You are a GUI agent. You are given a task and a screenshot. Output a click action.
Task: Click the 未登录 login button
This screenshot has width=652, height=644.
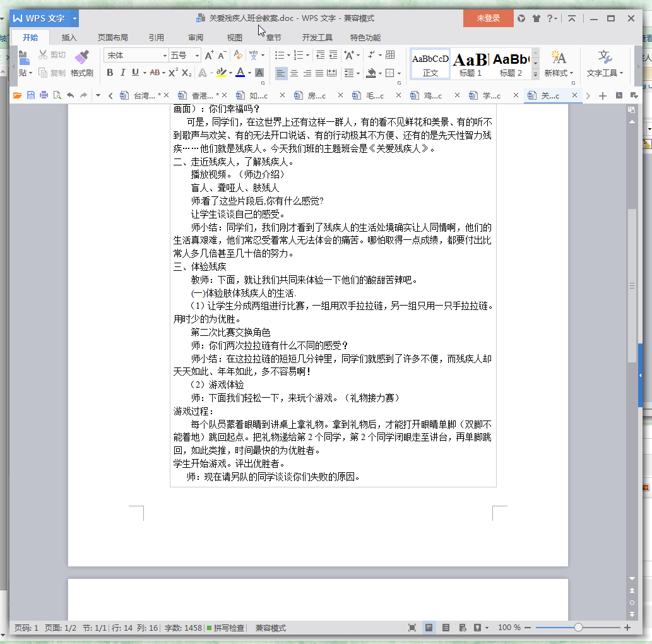pos(488,18)
